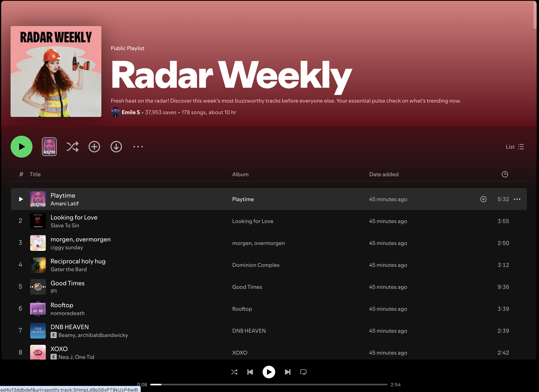Screen dimensions: 539x392
Task: Open more options for the playlist
Action: click(x=138, y=147)
